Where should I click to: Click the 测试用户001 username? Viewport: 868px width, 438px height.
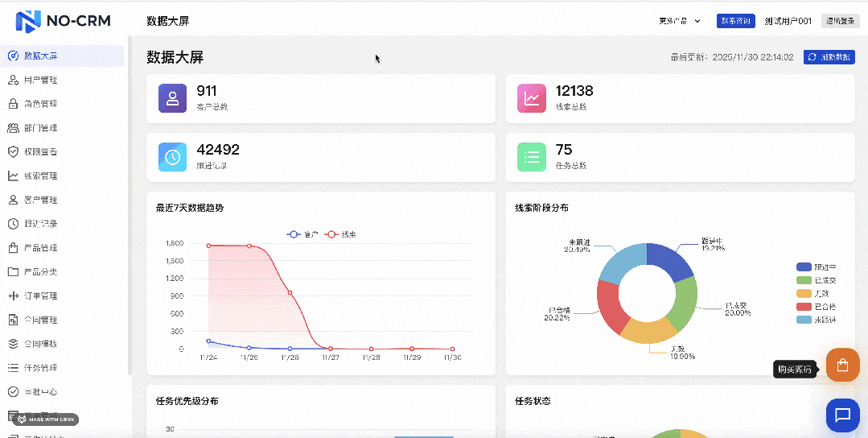(788, 21)
